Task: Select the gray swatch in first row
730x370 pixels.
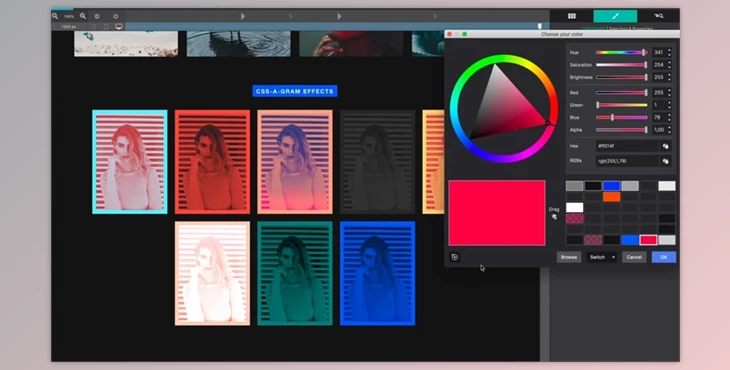Action: (x=575, y=186)
